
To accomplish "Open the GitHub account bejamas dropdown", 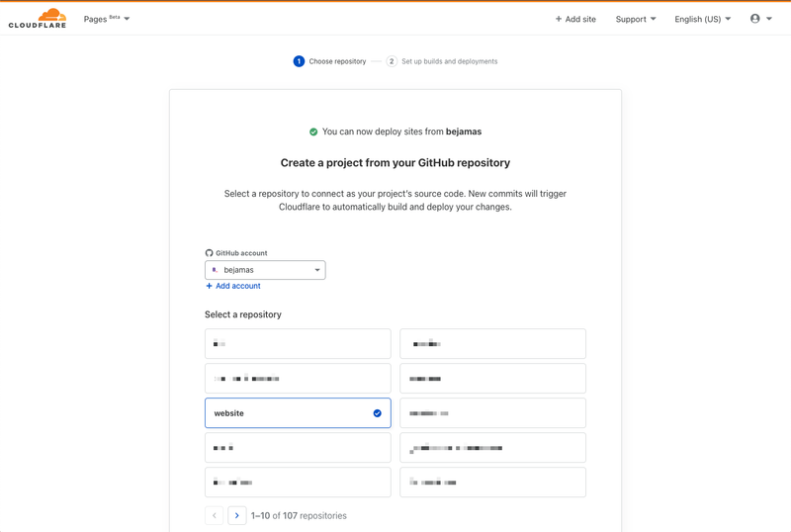I will point(265,270).
